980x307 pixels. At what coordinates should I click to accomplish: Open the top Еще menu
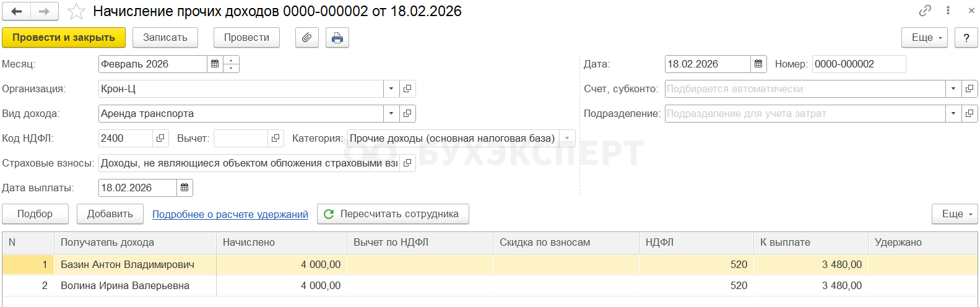925,38
